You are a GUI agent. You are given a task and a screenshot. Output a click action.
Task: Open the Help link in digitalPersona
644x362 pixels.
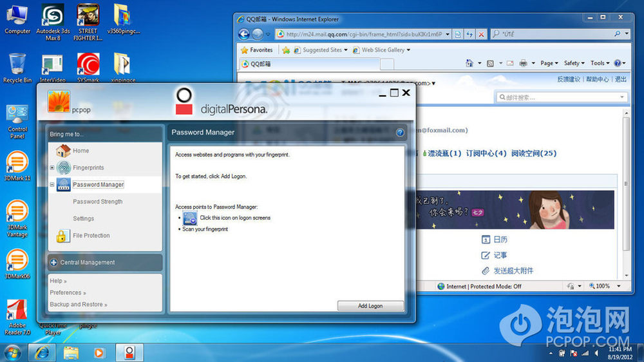click(58, 281)
